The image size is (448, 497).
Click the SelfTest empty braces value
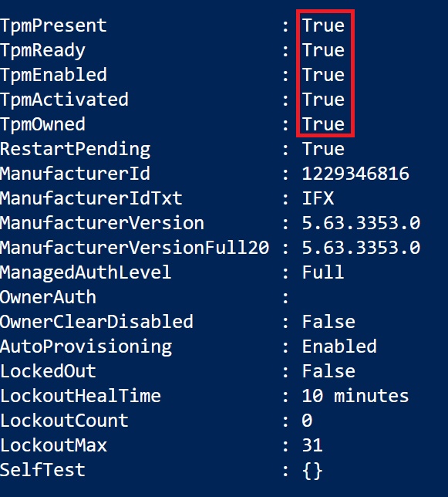click(x=312, y=471)
